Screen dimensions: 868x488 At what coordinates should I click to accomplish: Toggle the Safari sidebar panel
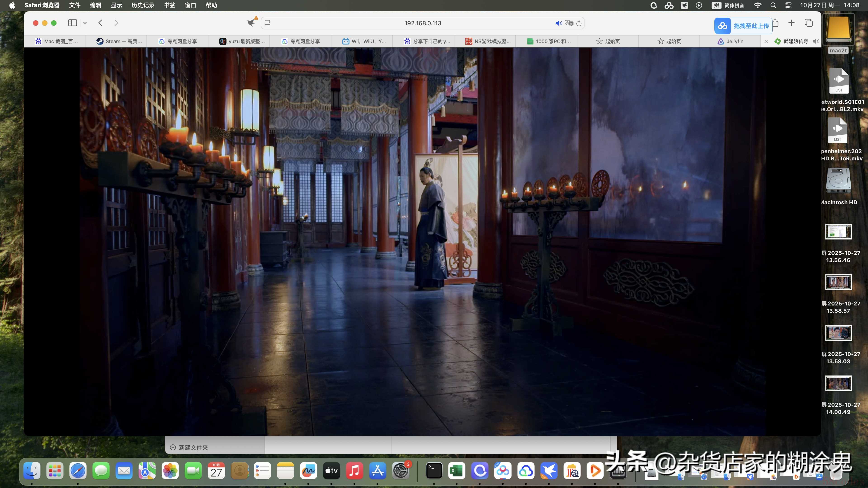(x=72, y=23)
